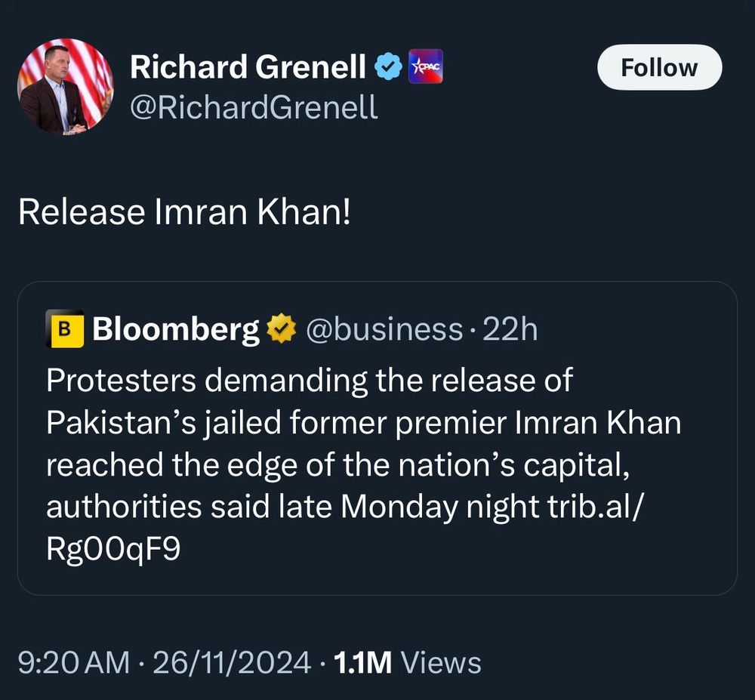Click the Richard Grenell display name
This screenshot has height=700, width=755.
click(x=248, y=68)
